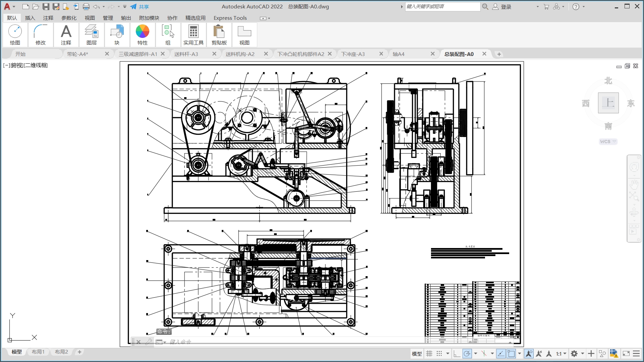The height and width of the screenshot is (362, 644).
Task: Toggle the drawing grid display
Action: pyautogui.click(x=429, y=354)
